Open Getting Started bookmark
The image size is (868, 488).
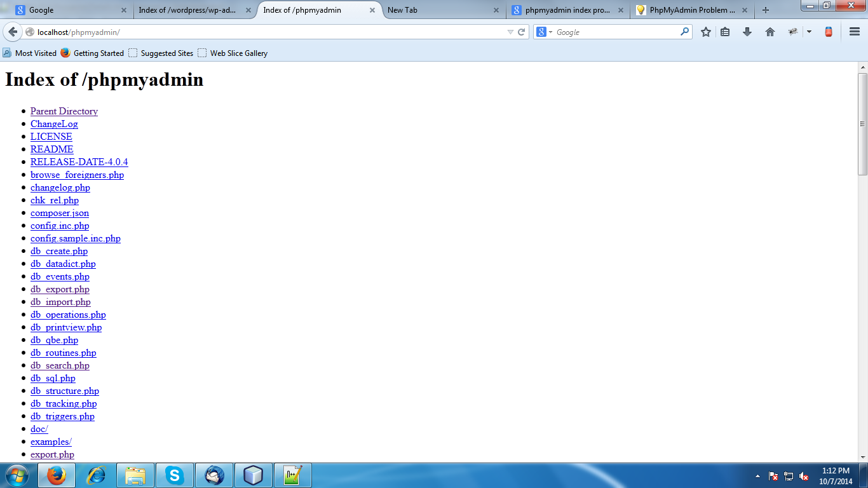[x=92, y=53]
